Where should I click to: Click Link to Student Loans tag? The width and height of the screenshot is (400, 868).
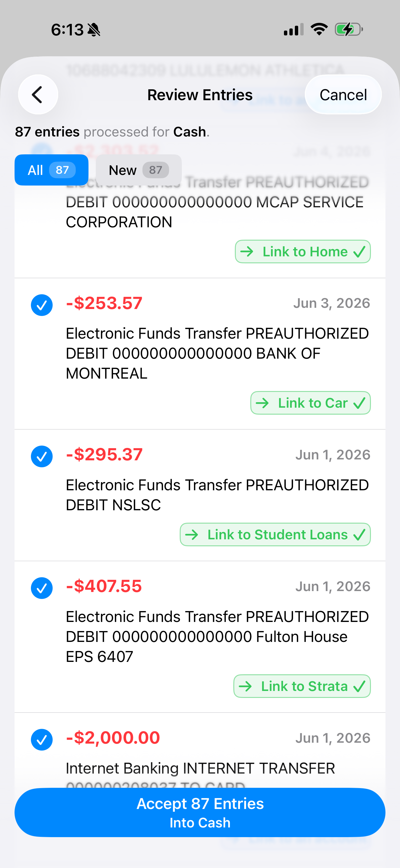(275, 534)
